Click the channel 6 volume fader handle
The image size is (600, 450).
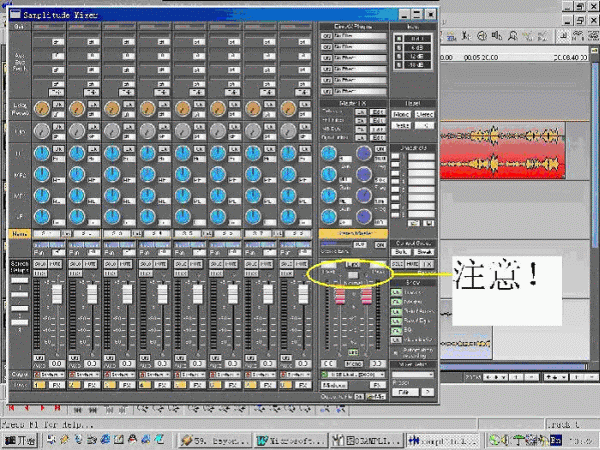pos(233,294)
